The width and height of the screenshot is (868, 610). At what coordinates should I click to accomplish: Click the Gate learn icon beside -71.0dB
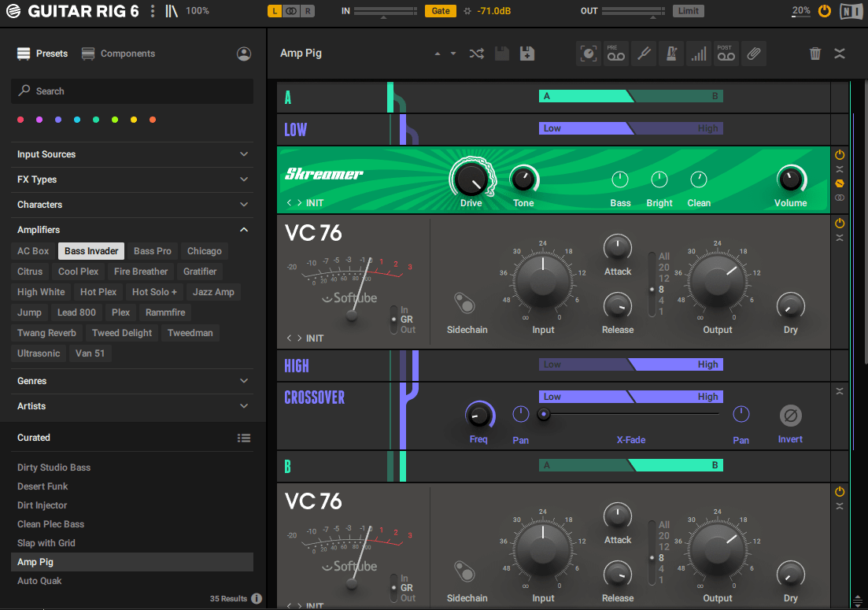coord(467,11)
